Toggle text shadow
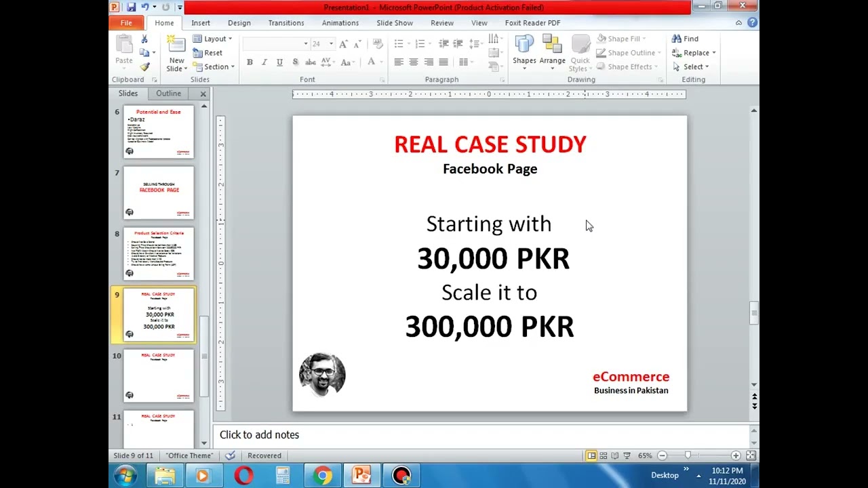The height and width of the screenshot is (488, 868). (295, 62)
